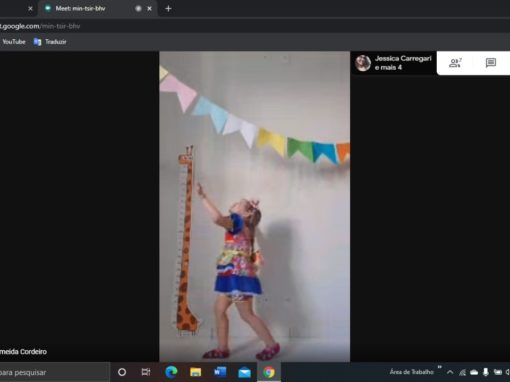
Task: Switch to Chrome in the taskbar
Action: coord(269,372)
